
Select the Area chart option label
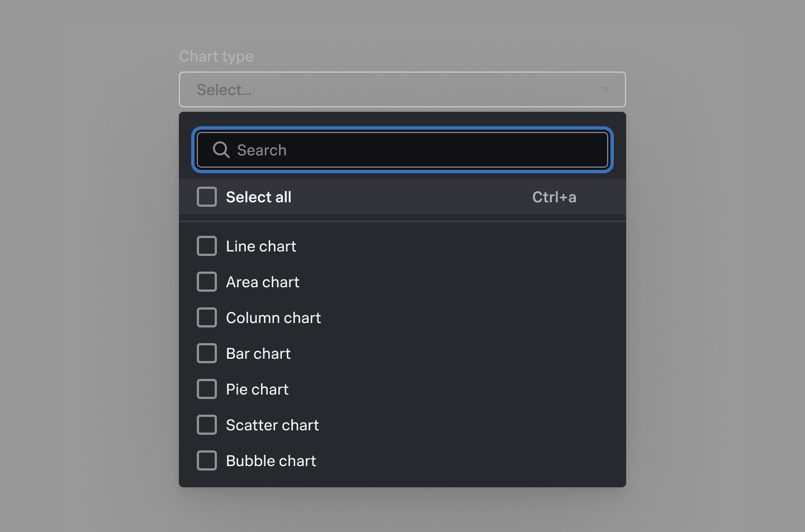pos(262,282)
